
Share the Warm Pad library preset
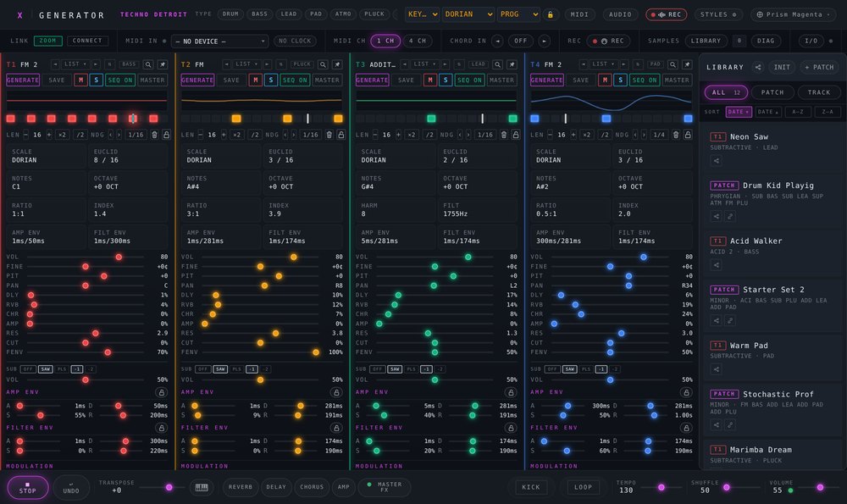pos(717,369)
